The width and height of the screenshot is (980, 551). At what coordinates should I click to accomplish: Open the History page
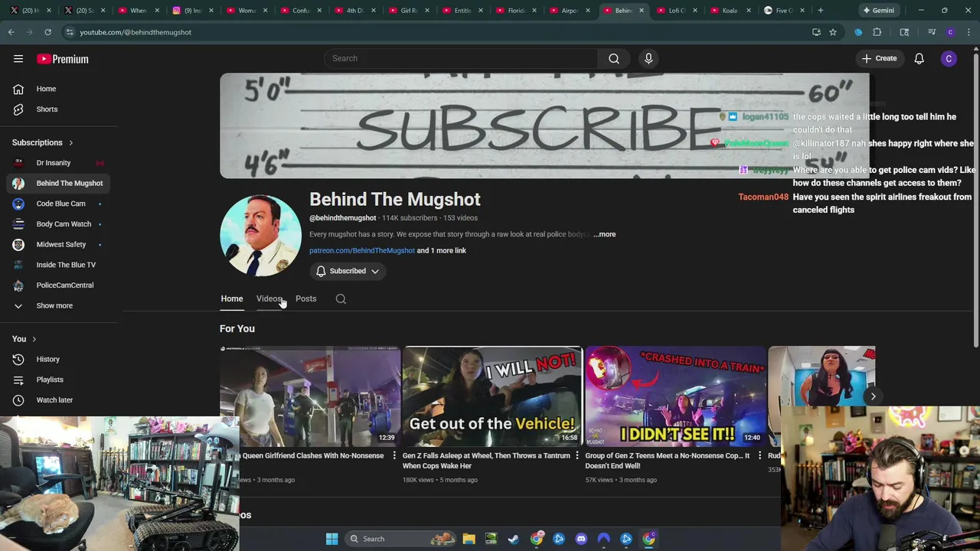point(58,359)
